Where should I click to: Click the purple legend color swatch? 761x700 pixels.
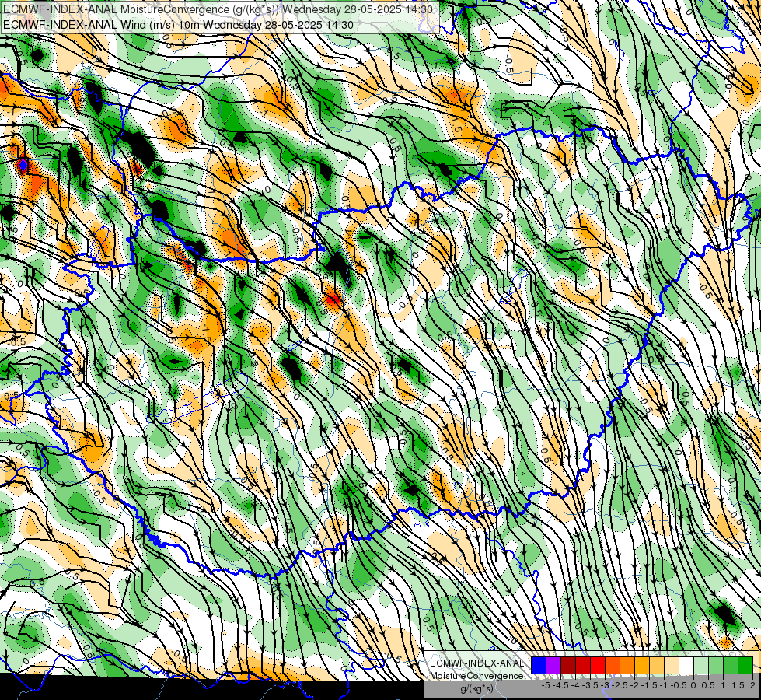tap(553, 666)
